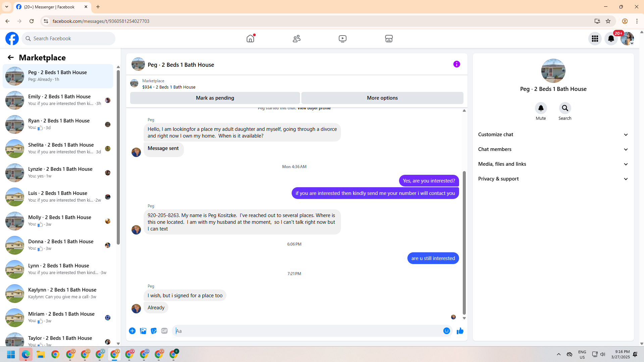Open the $934 - 2 Beds 1 Bath House listing
Image resolution: width=644 pixels, height=362 pixels.
(169, 87)
